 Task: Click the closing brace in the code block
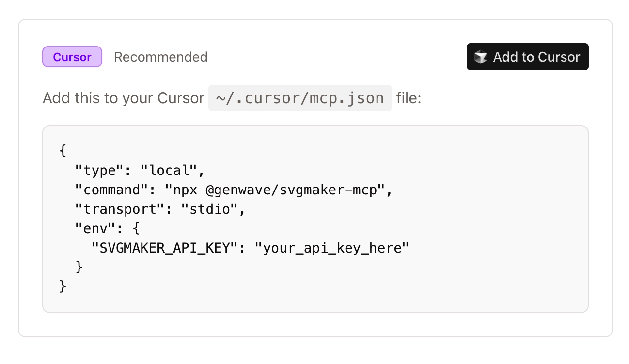click(x=62, y=286)
